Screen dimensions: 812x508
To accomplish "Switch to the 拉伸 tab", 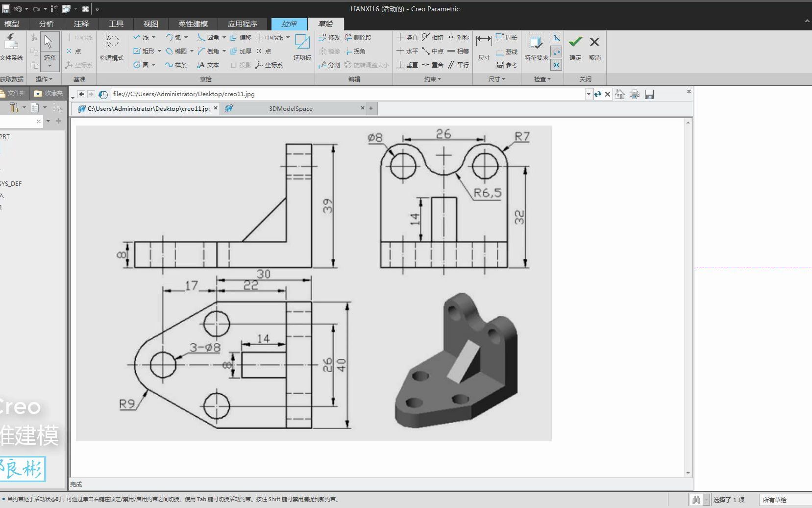I will (289, 24).
